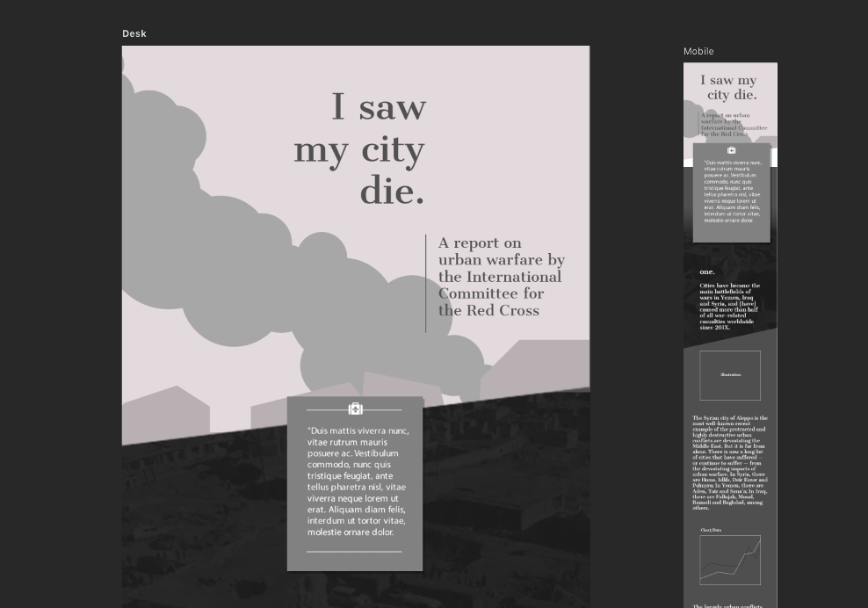
Task: Select the vertical line beside the Desk subtitle
Action: (x=426, y=284)
